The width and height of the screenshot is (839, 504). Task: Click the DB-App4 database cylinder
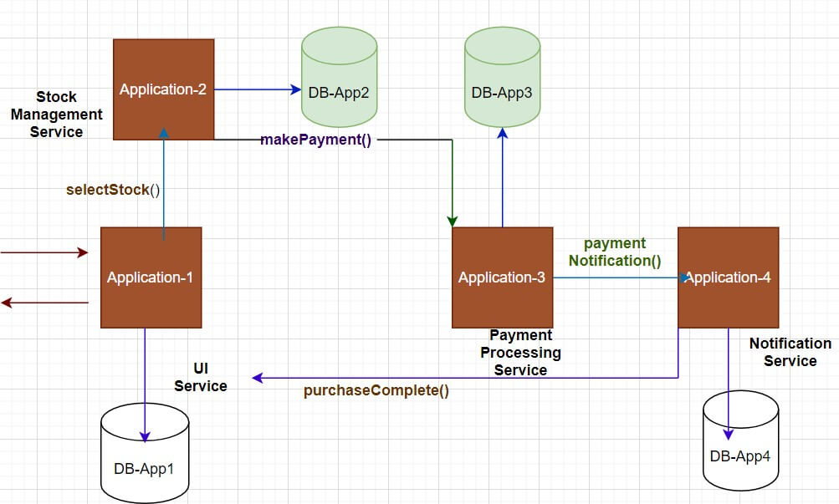[x=739, y=451]
